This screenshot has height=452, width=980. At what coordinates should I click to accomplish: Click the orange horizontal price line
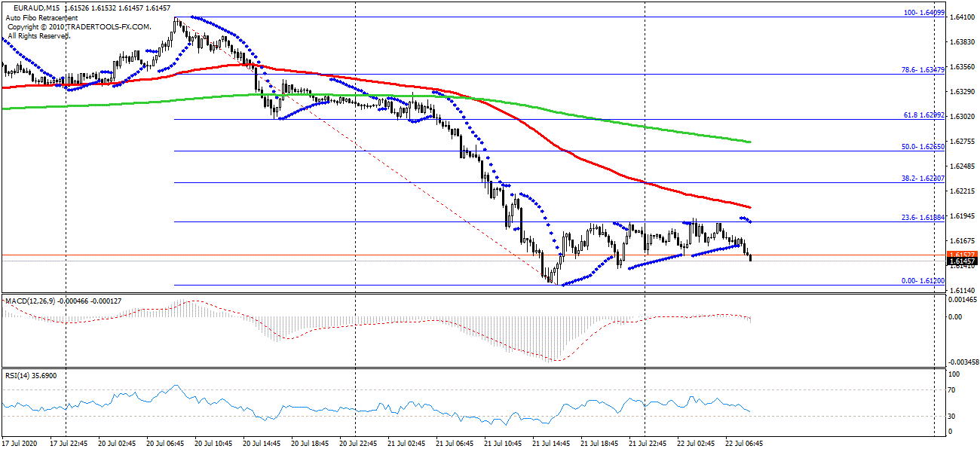click(x=377, y=255)
